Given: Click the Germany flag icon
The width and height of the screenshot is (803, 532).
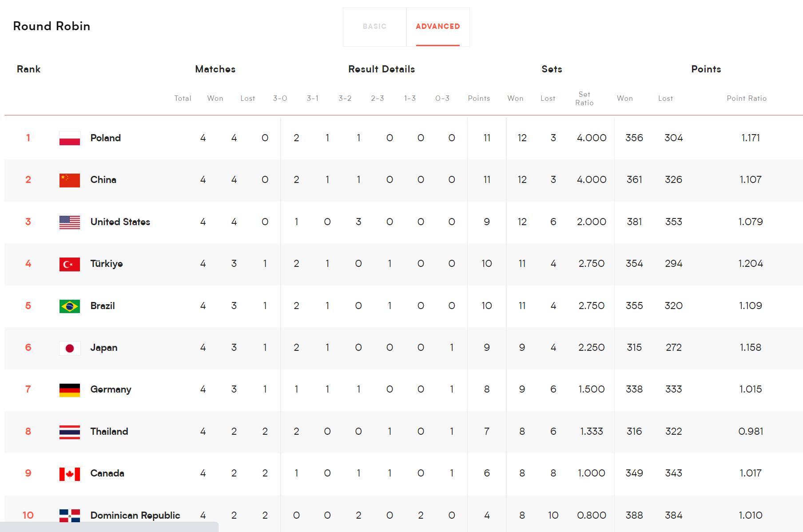Looking at the screenshot, I should coord(70,390).
